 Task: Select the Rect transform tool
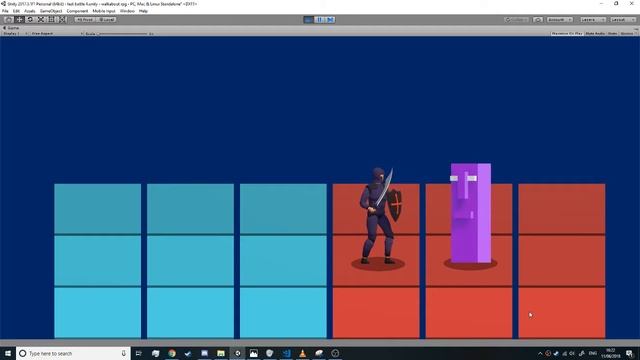tap(51, 20)
